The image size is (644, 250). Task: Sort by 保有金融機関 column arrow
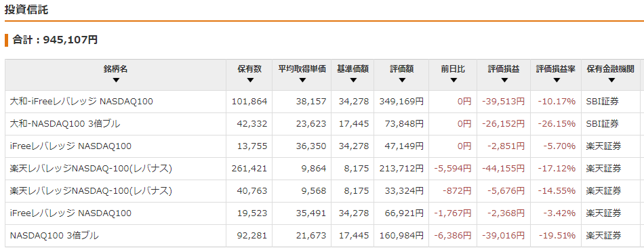[611, 81]
